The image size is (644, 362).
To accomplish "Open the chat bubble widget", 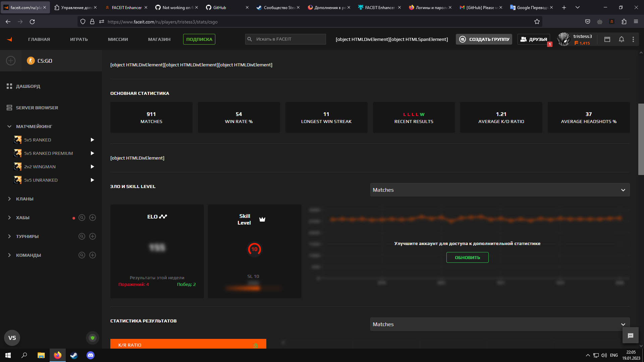I will pos(630,336).
